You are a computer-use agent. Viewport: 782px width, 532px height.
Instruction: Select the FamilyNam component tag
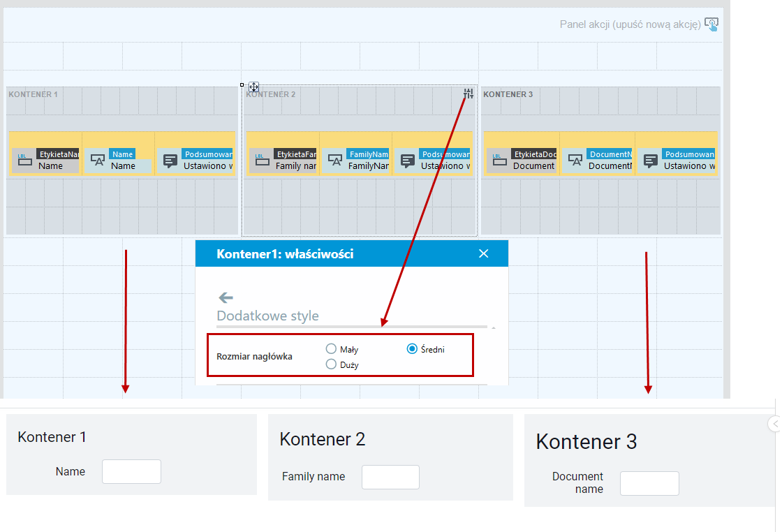(368, 154)
